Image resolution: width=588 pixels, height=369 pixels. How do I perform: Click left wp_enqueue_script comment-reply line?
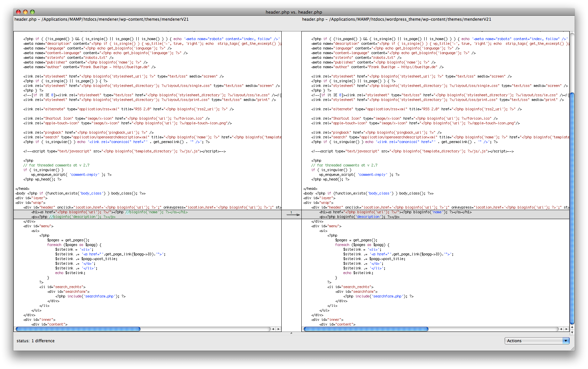[71, 175]
